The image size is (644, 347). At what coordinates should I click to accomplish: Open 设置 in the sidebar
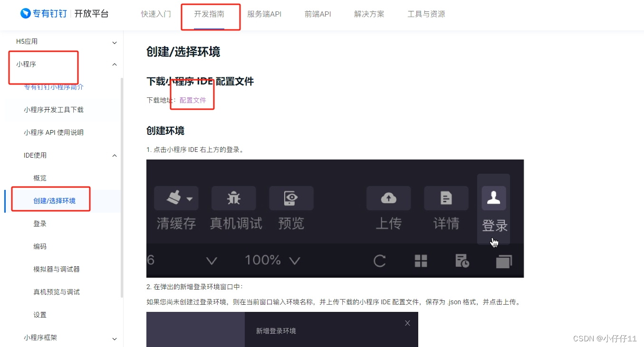[x=40, y=315]
